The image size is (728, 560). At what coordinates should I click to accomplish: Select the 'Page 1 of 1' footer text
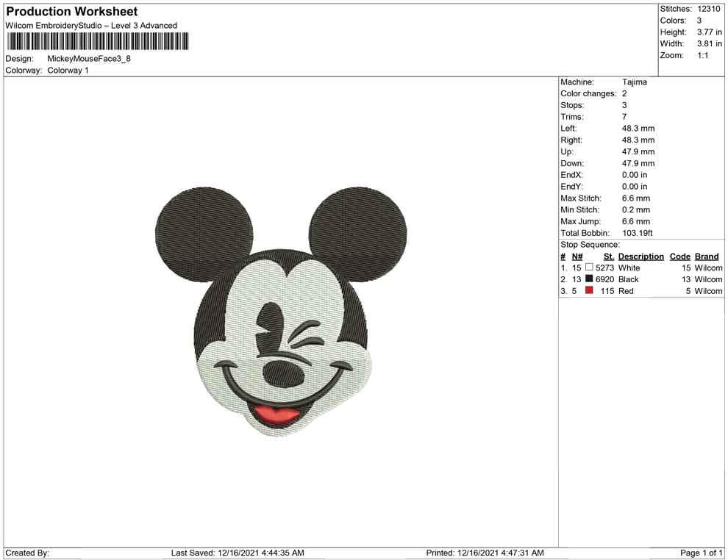701,553
